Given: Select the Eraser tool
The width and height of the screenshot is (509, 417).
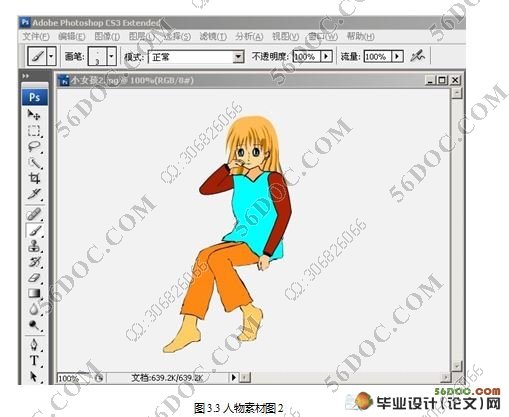Looking at the screenshot, I should tap(34, 278).
